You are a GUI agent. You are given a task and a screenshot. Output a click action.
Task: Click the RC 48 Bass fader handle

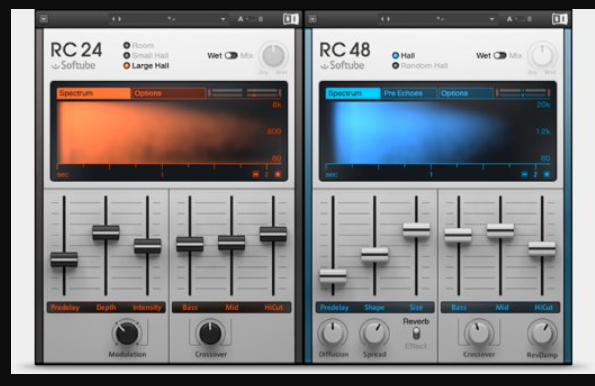[x=458, y=235]
